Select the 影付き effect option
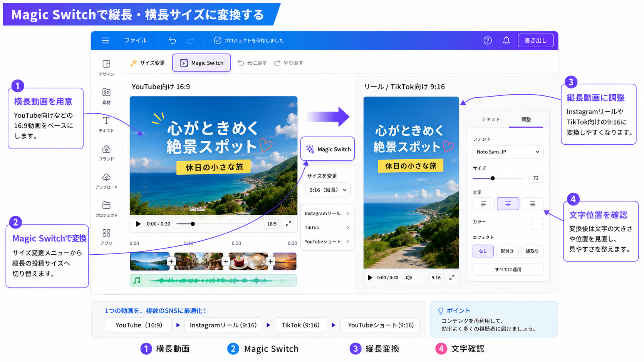Screen dimensions: 644x362 point(507,251)
